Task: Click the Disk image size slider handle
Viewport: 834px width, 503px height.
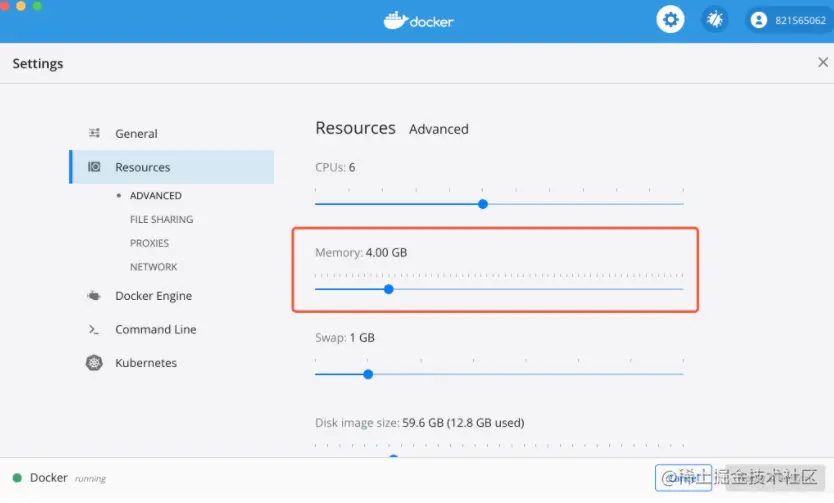Action: click(x=393, y=456)
